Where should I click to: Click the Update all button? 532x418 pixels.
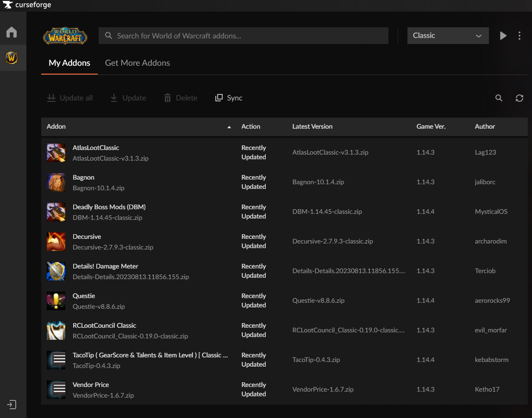pyautogui.click(x=70, y=98)
